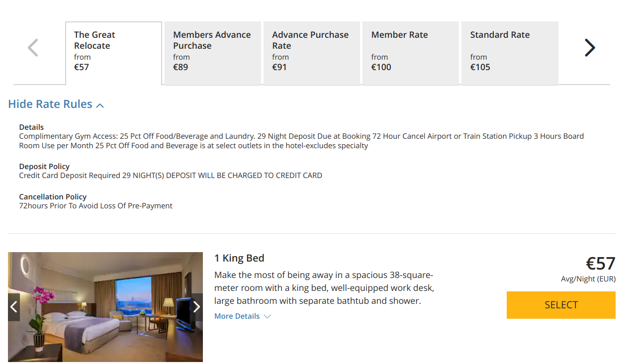The width and height of the screenshot is (636, 364).
Task: Click the hotel room photo
Action: click(x=105, y=307)
